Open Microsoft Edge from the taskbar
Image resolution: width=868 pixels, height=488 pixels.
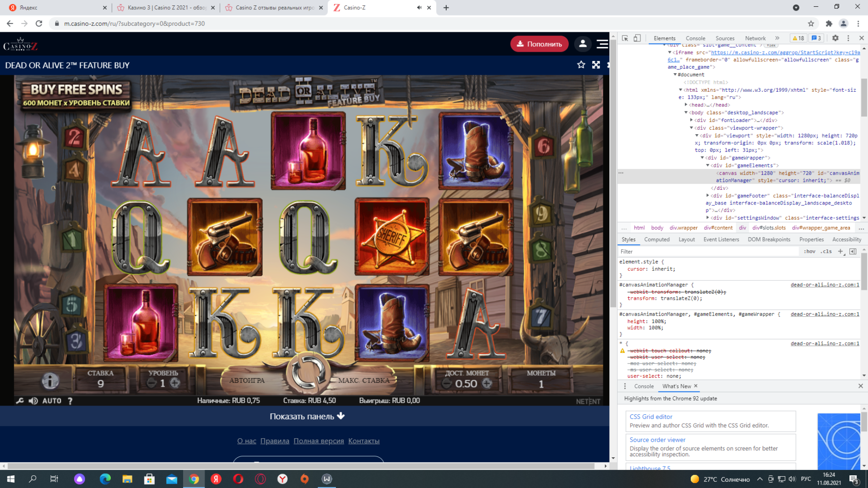tap(105, 479)
